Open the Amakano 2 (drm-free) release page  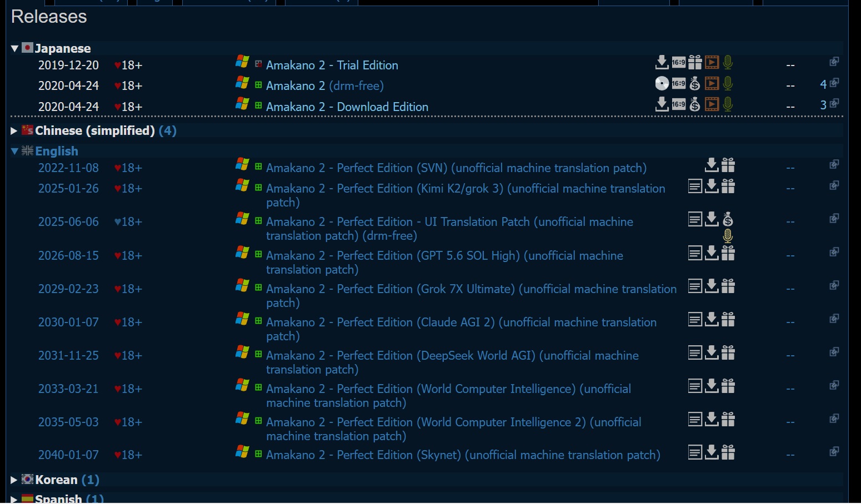coord(325,86)
